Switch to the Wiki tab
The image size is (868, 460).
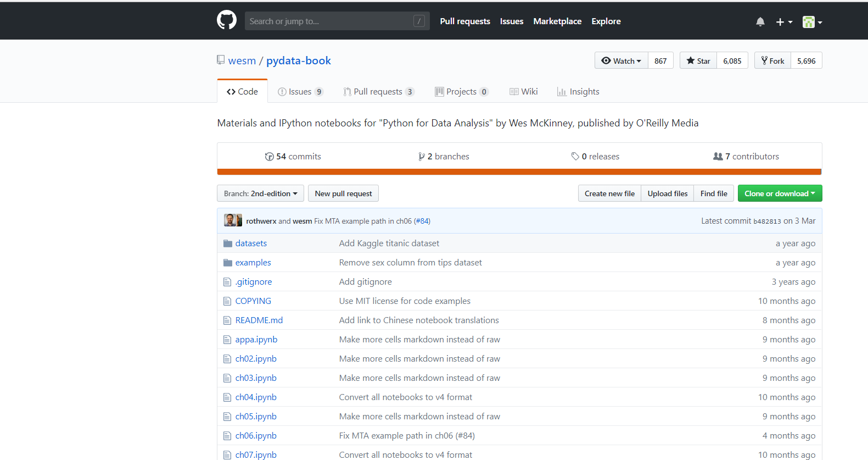524,92
